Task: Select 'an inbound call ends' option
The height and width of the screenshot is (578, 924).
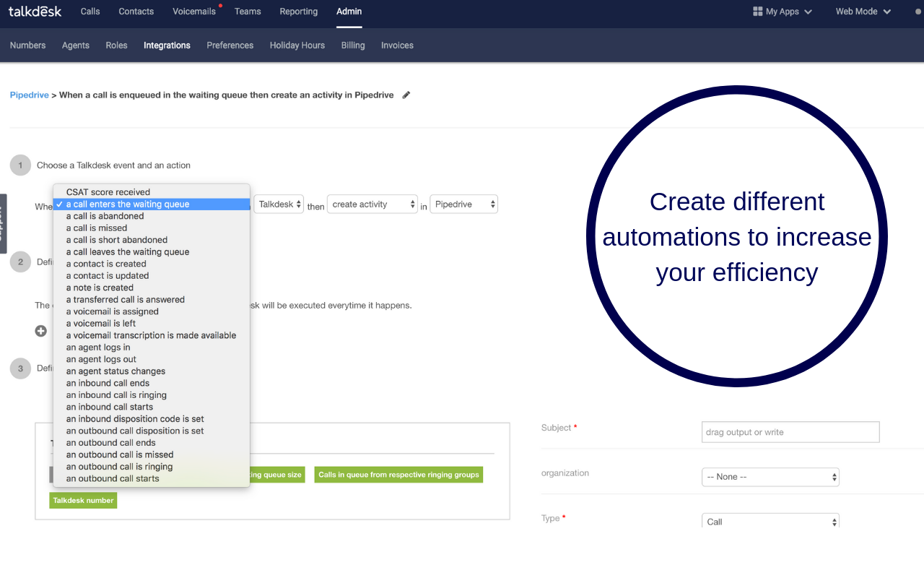Action: coord(152,383)
